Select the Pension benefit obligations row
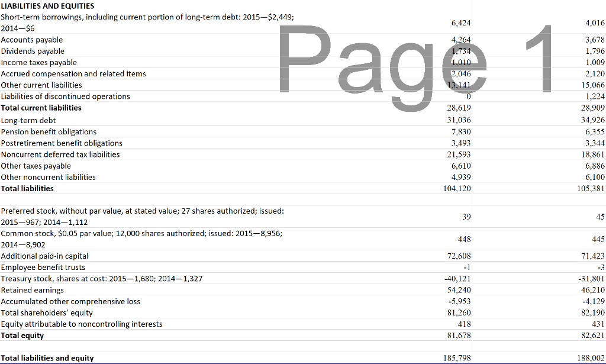606x364 pixels. [x=49, y=131]
